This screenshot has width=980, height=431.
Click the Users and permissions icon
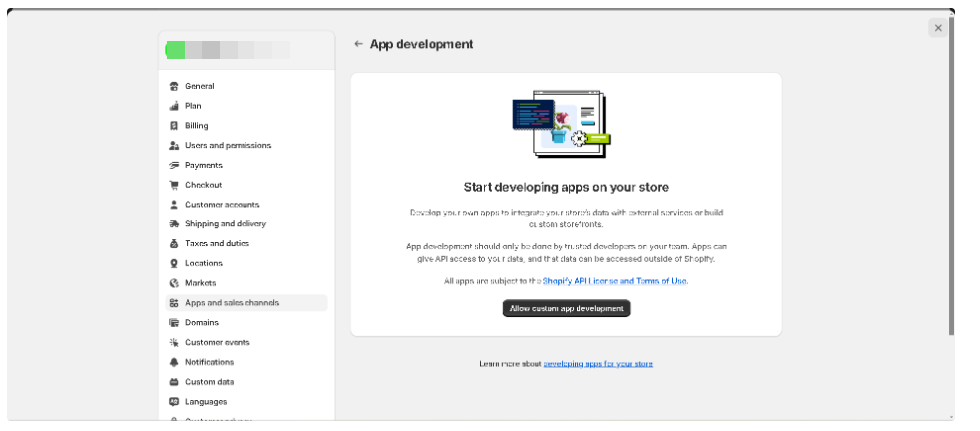174,146
